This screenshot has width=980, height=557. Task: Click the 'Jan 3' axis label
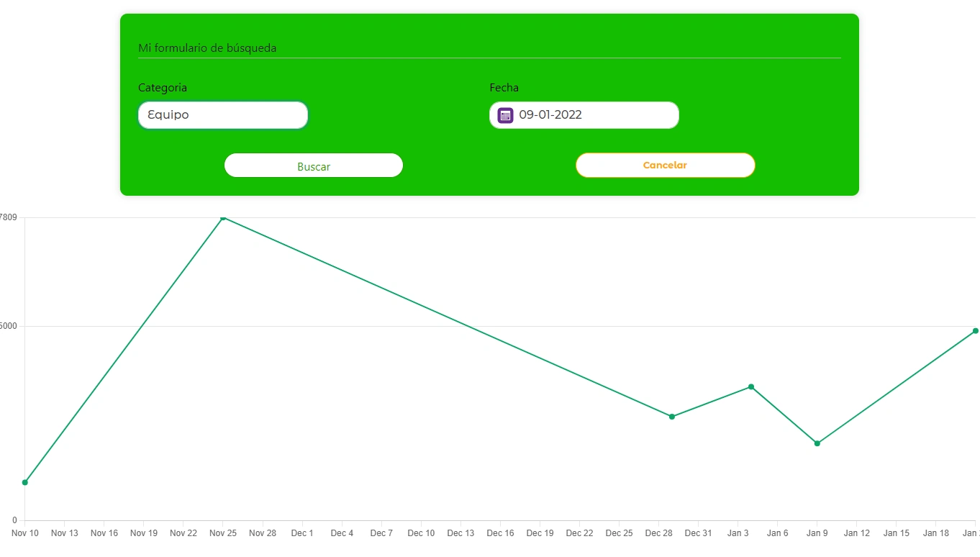point(738,533)
